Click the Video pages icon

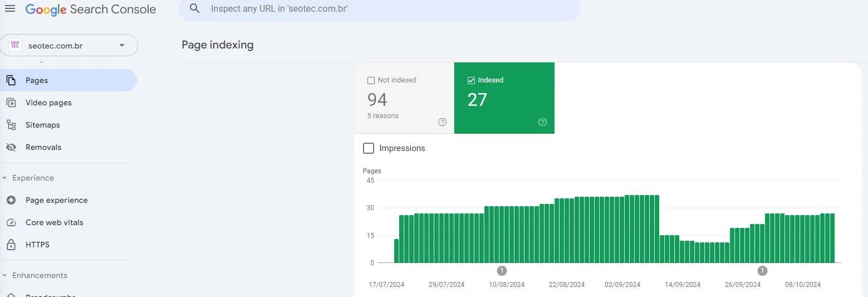pyautogui.click(x=11, y=103)
